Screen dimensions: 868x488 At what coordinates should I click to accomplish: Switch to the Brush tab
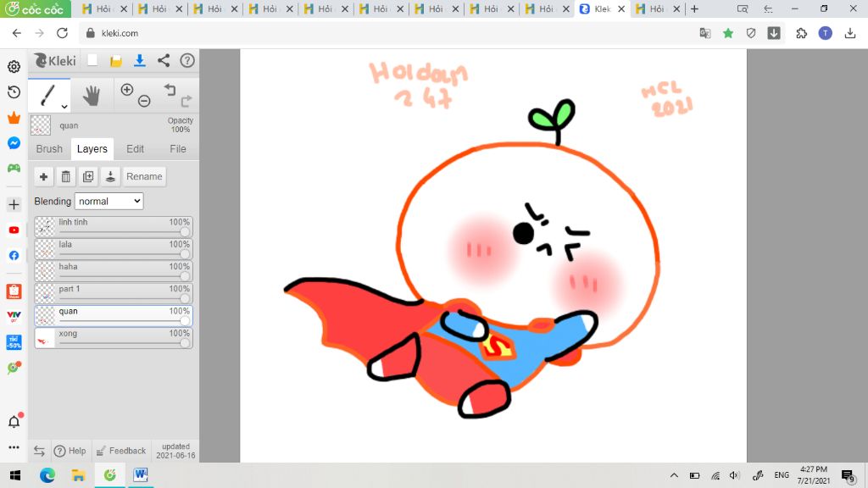pyautogui.click(x=49, y=149)
